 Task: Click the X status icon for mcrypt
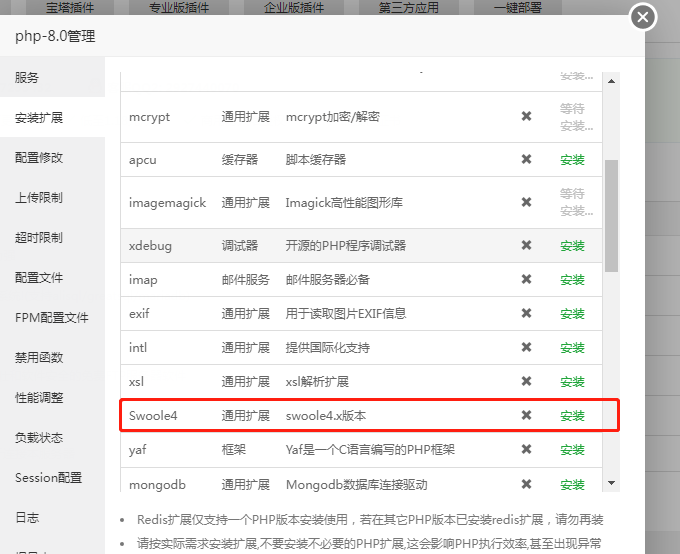click(x=526, y=116)
